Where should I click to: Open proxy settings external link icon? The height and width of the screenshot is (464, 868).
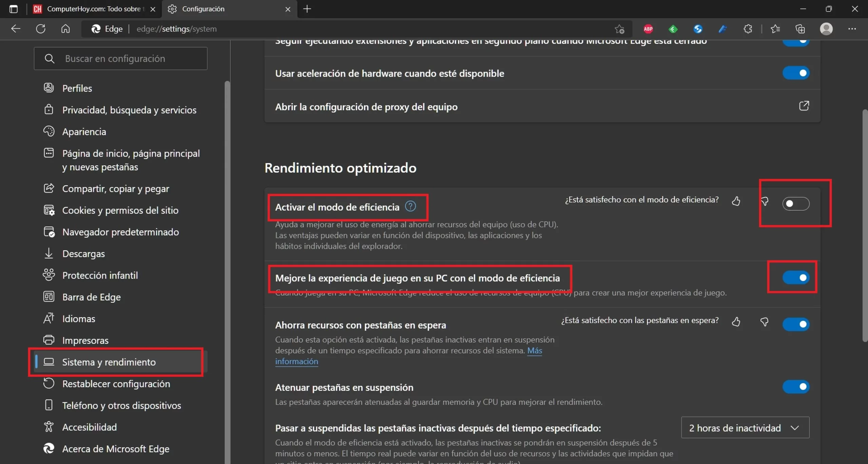[x=804, y=106]
